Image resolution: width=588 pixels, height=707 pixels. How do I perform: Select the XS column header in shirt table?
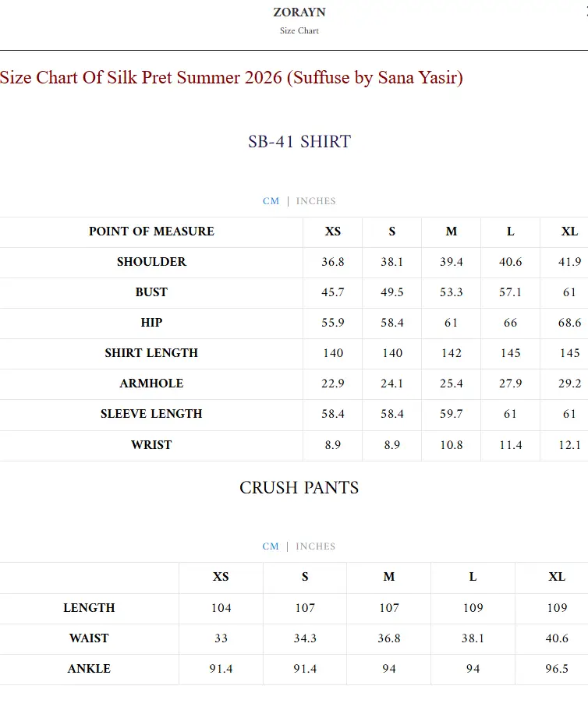tap(333, 232)
